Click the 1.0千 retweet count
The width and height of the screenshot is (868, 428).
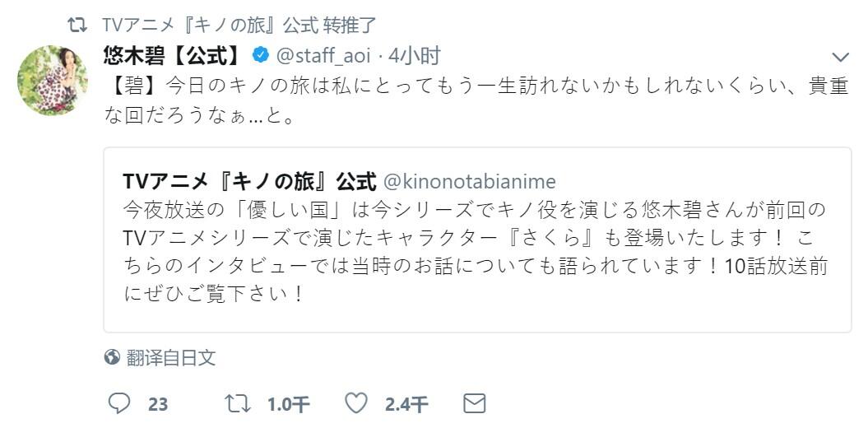(289, 405)
